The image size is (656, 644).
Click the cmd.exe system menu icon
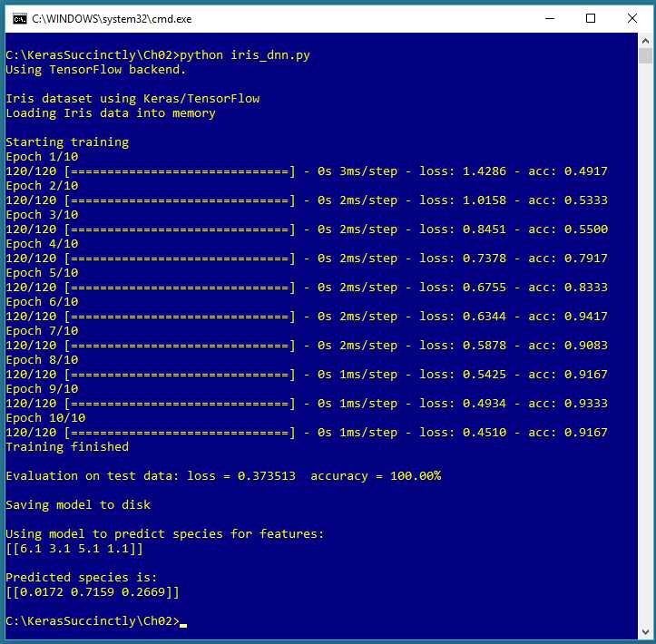point(20,19)
